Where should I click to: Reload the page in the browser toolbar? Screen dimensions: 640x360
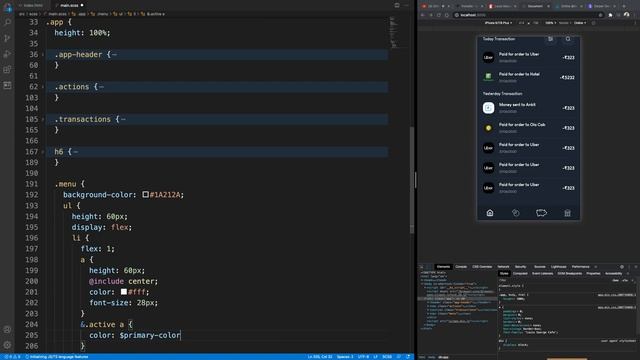pyautogui.click(x=439, y=15)
